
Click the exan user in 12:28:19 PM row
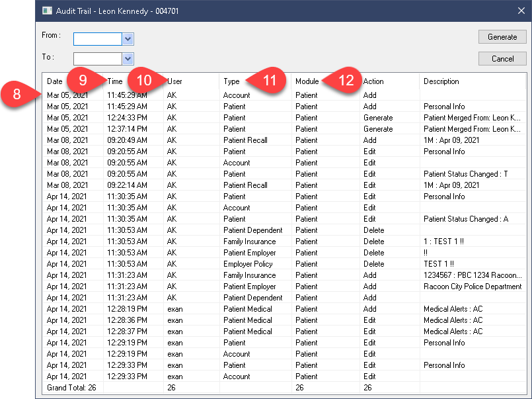(174, 309)
